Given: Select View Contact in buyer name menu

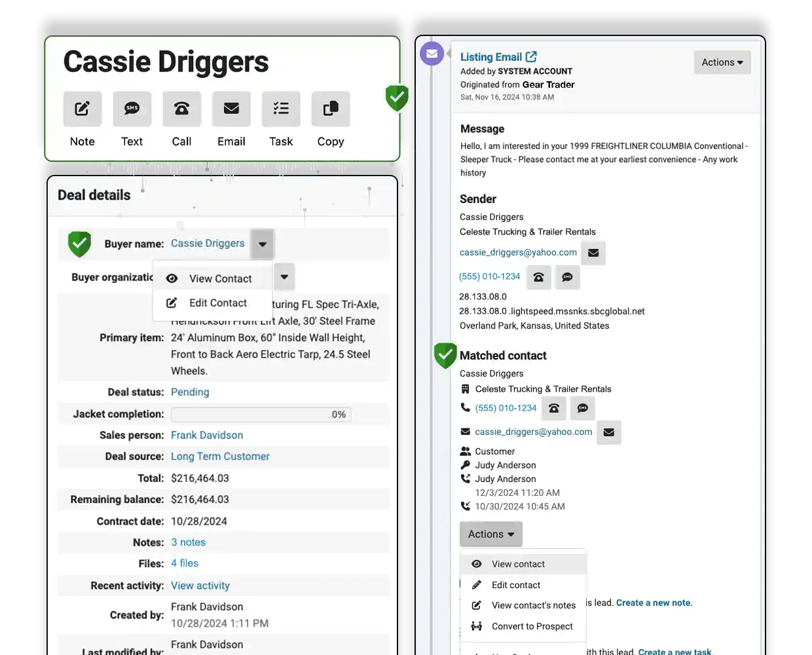Looking at the screenshot, I should pos(220,279).
